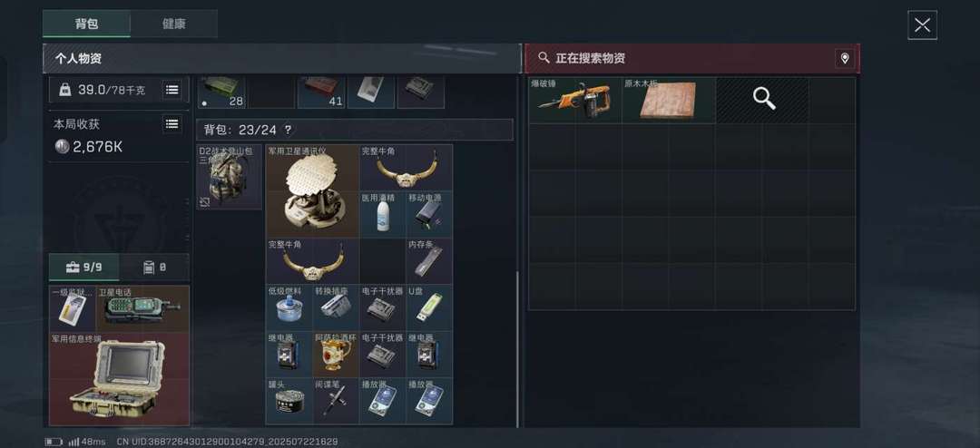Expand the 本局收获 list details
Viewport: 980px width, 448px height.
pos(171,123)
